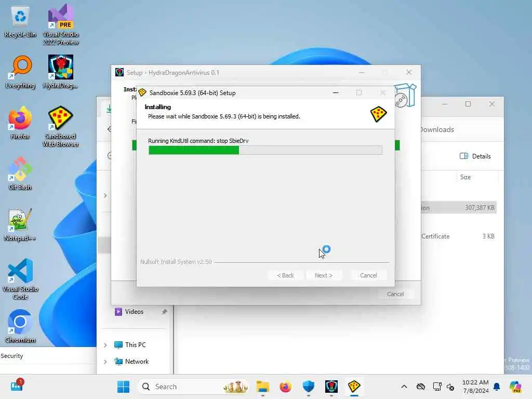This screenshot has height=399, width=532.
Task: Launch Firefox from the desktop
Action: 20,123
